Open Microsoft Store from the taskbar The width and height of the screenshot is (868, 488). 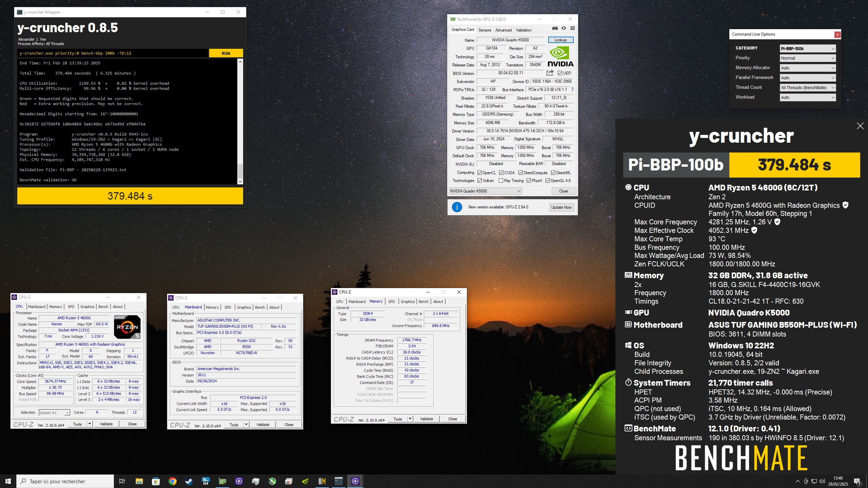click(156, 481)
